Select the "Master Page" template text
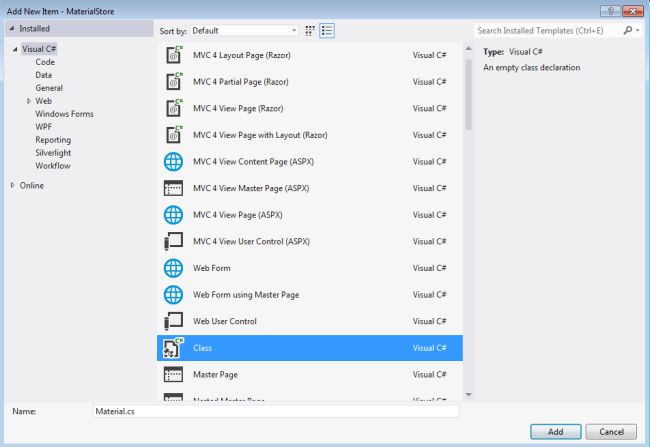Screen dimensions: 650x447 216,374
